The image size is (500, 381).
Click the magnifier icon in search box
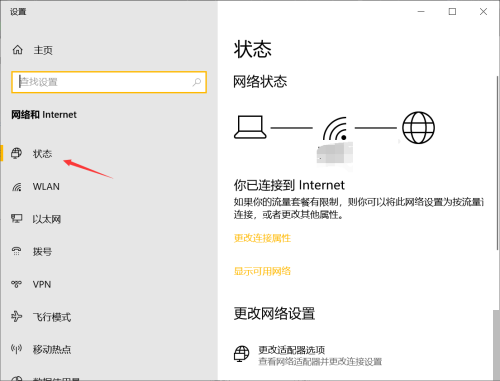(197, 82)
